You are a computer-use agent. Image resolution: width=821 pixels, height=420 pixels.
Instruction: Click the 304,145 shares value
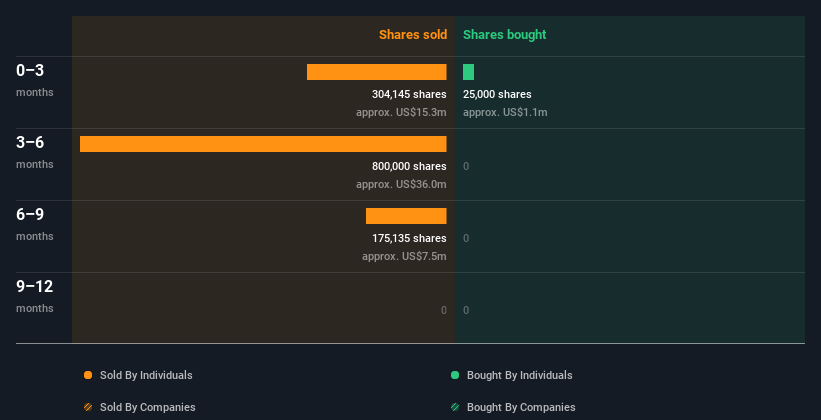coord(409,94)
